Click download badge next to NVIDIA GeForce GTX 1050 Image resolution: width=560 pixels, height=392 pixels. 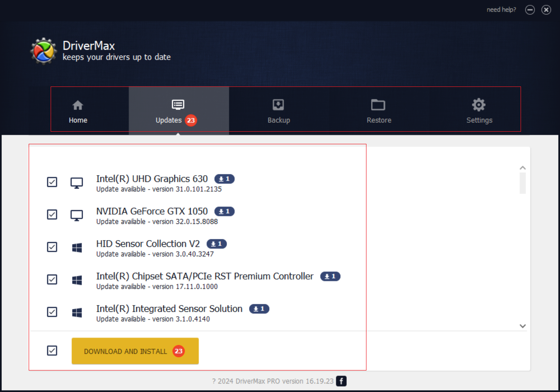pyautogui.click(x=224, y=211)
